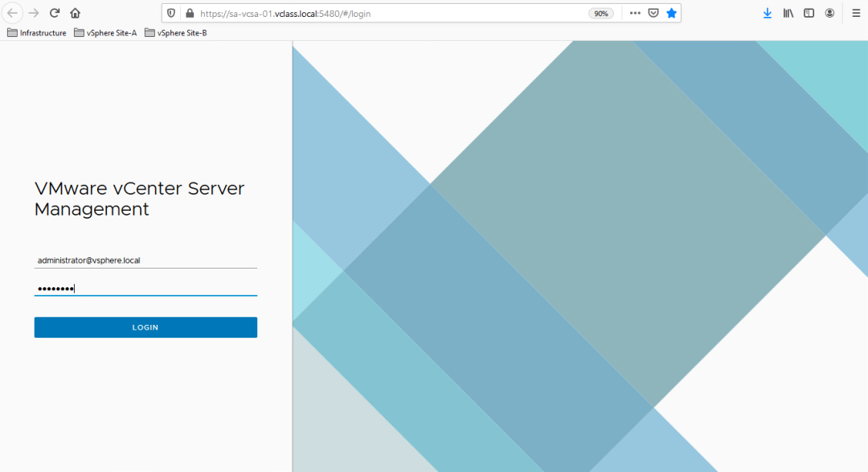The width and height of the screenshot is (868, 472).
Task: Open the Infrastructure bookmarks folder
Action: pos(36,33)
